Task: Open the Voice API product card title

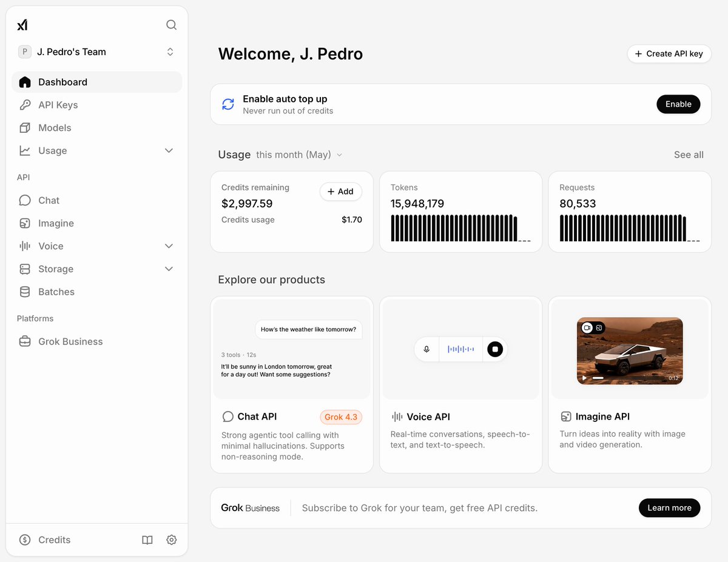Action: [428, 416]
